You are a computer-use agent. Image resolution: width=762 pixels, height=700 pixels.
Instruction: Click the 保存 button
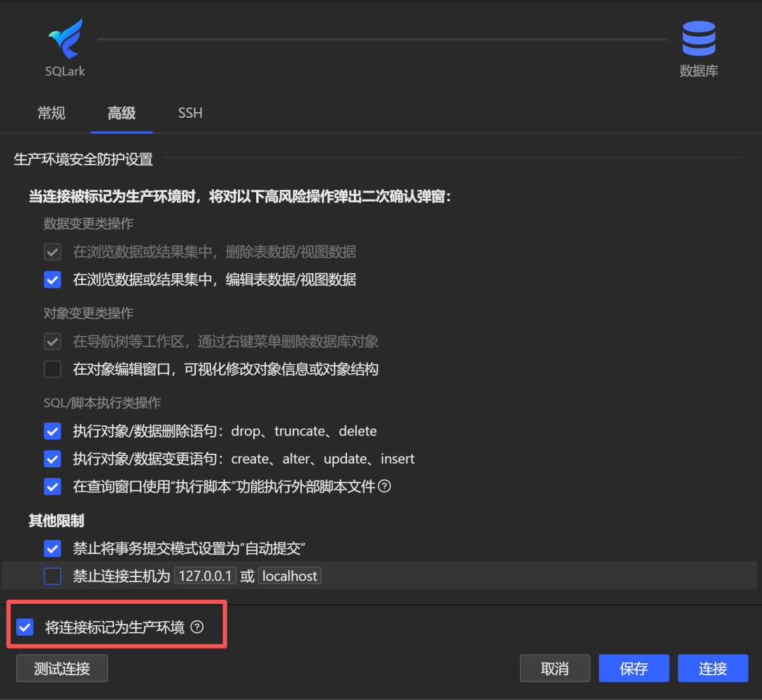click(634, 668)
